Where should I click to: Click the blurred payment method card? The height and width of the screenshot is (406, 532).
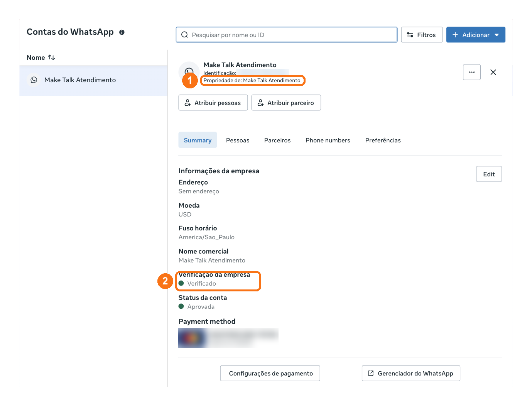pos(228,338)
